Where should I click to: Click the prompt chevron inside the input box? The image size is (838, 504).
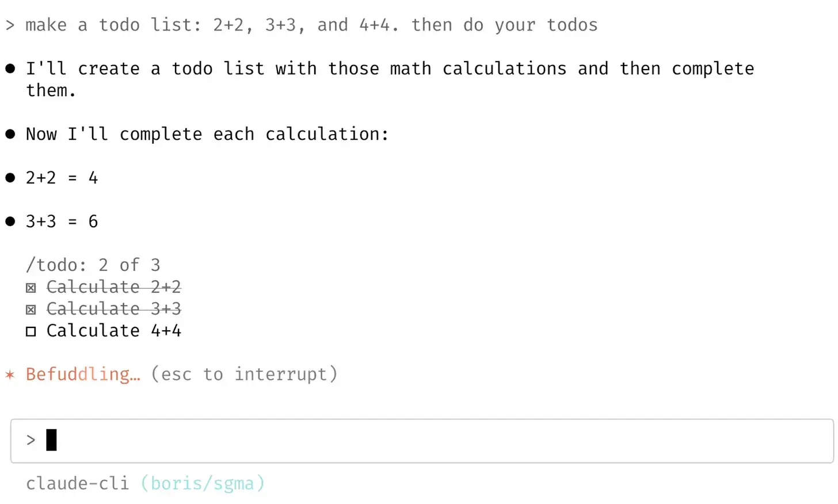[31, 441]
